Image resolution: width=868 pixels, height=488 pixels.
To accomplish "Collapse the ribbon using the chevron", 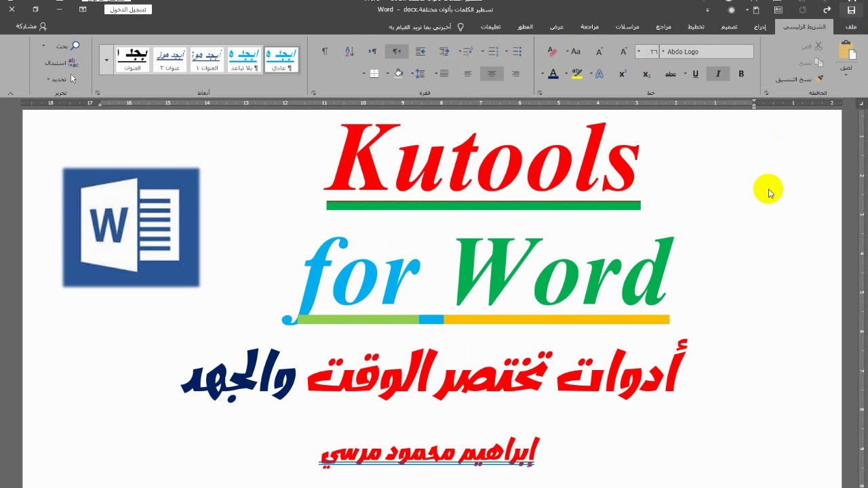I will [10, 94].
